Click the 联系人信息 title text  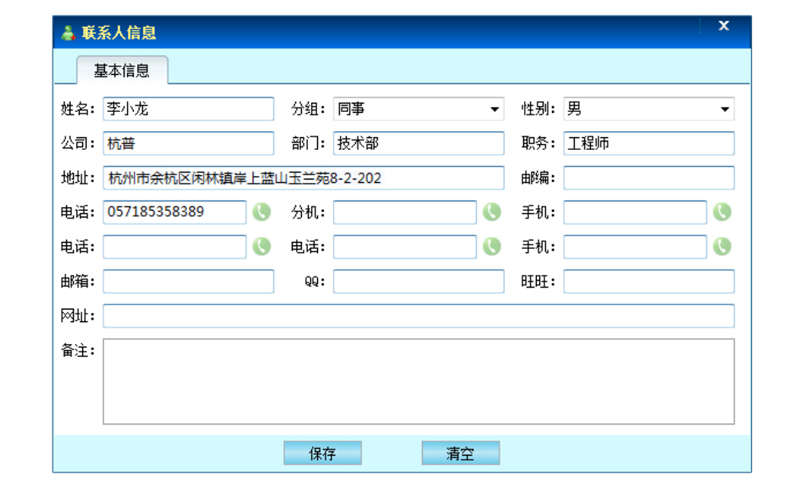coord(119,33)
